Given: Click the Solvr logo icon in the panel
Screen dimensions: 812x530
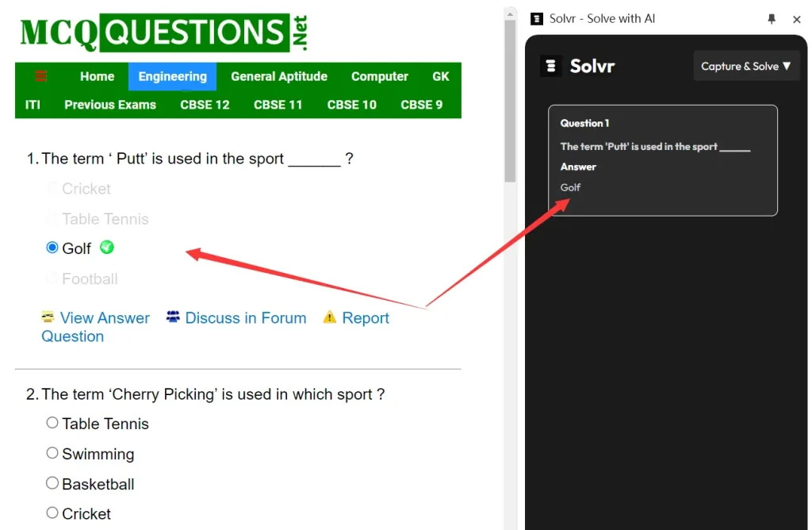Looking at the screenshot, I should coord(551,66).
